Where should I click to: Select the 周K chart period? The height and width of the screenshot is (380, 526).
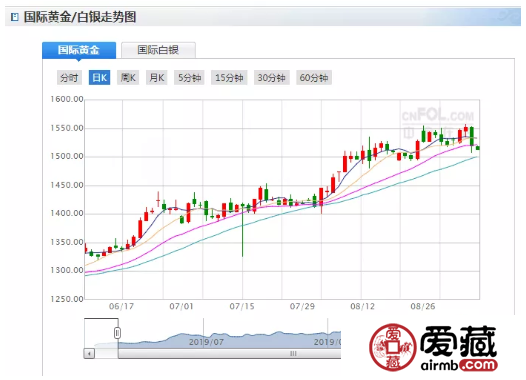(128, 78)
